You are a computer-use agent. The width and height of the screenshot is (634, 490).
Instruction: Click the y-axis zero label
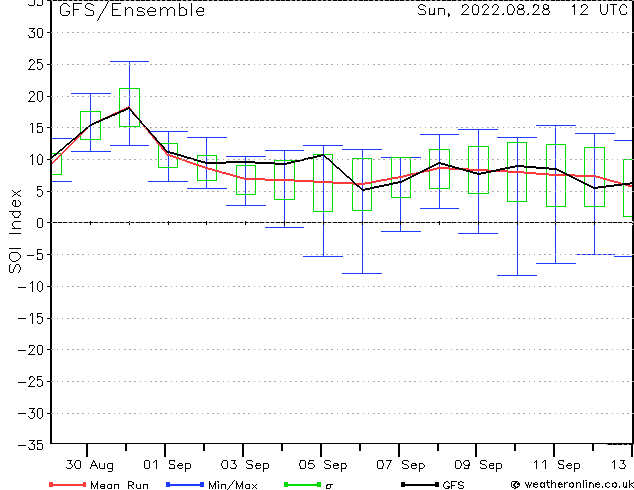(40, 223)
